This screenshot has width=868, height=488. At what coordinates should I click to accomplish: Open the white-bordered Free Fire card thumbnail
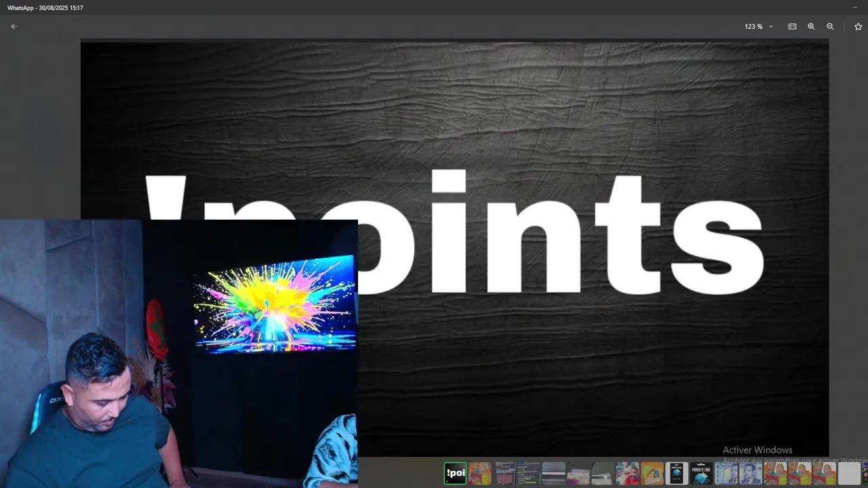coord(676,473)
